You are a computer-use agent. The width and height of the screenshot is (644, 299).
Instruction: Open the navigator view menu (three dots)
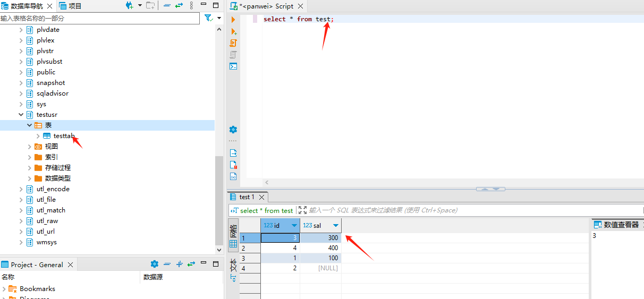coord(192,5)
